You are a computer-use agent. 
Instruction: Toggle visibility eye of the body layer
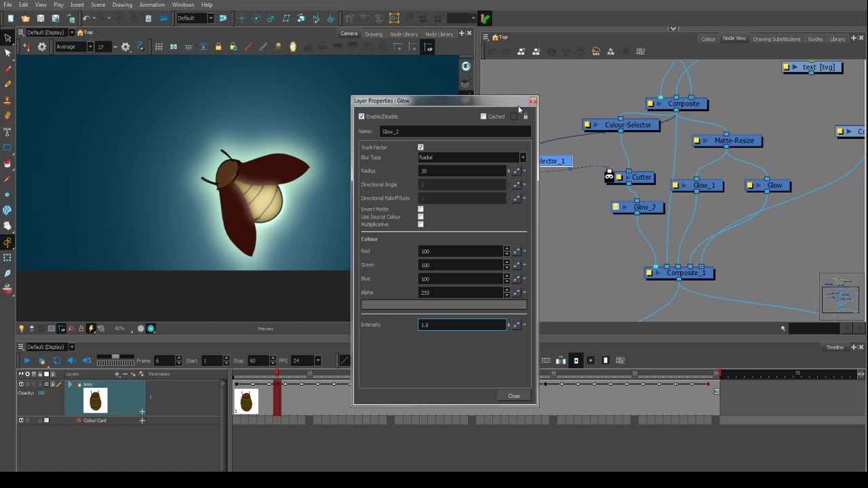[x=21, y=384]
